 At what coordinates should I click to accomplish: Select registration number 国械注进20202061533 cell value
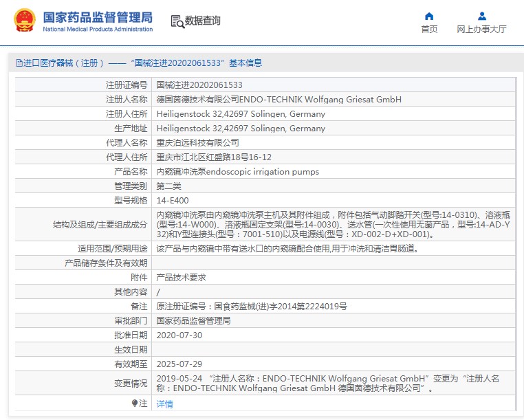(199, 85)
